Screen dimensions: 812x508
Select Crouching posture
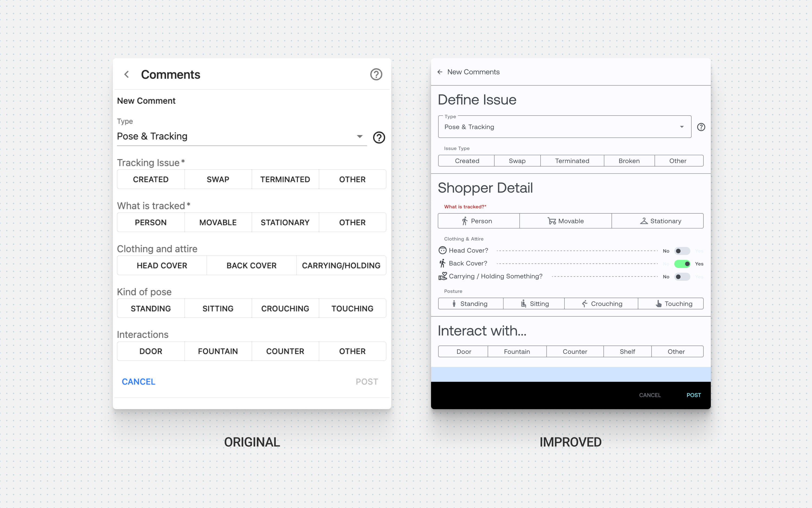(x=601, y=303)
